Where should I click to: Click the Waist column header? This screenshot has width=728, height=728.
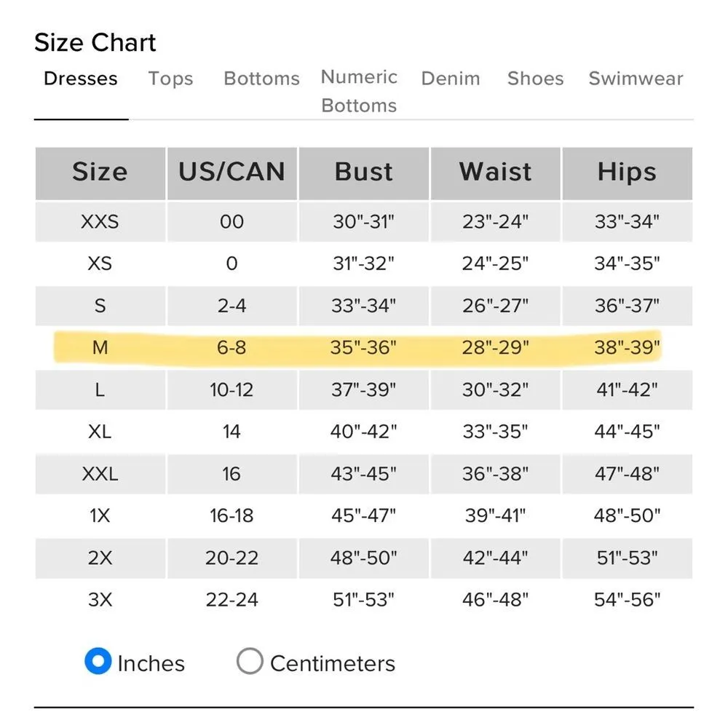click(x=495, y=173)
